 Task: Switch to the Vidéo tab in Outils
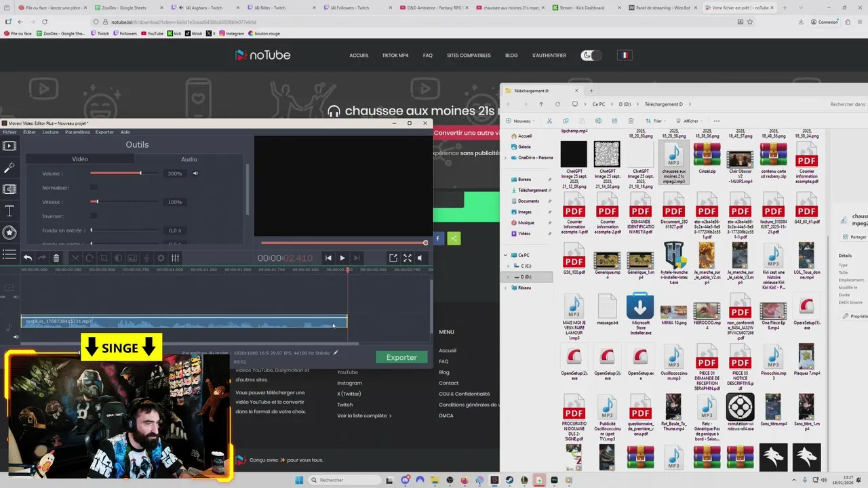[x=80, y=159]
